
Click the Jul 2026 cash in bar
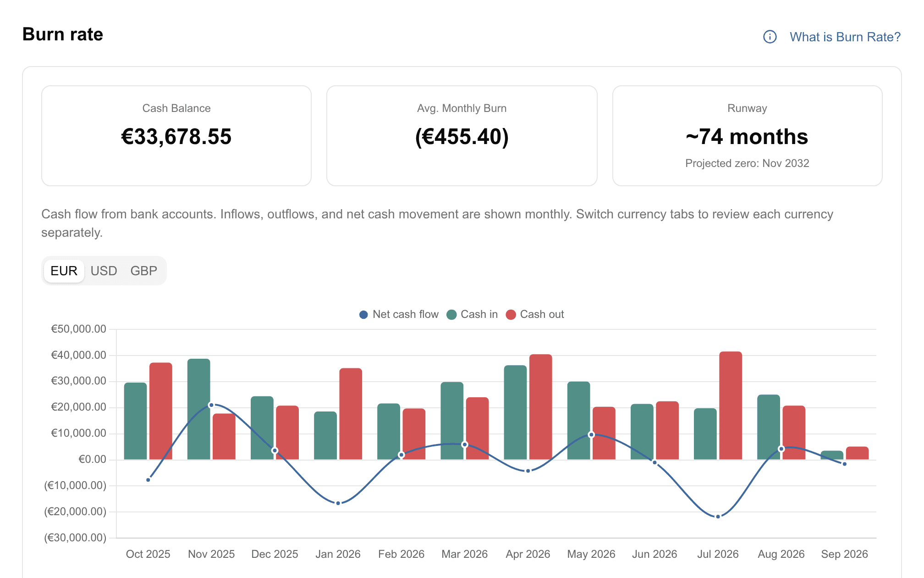coord(705,434)
